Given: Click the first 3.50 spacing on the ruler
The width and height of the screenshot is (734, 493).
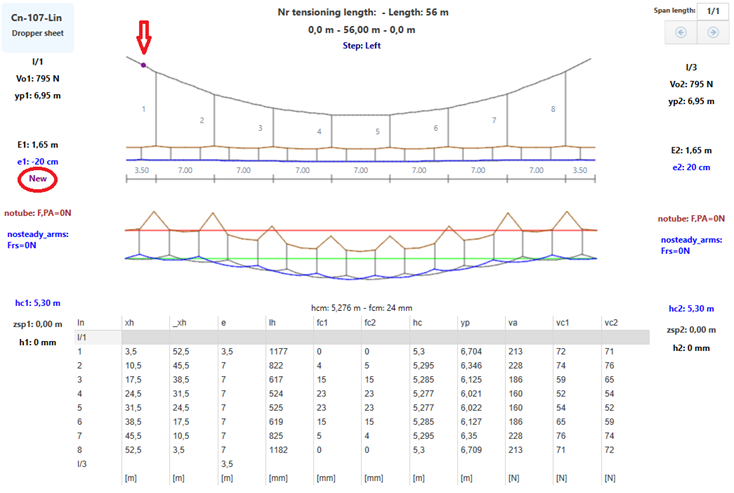Looking at the screenshot, I should [x=141, y=171].
